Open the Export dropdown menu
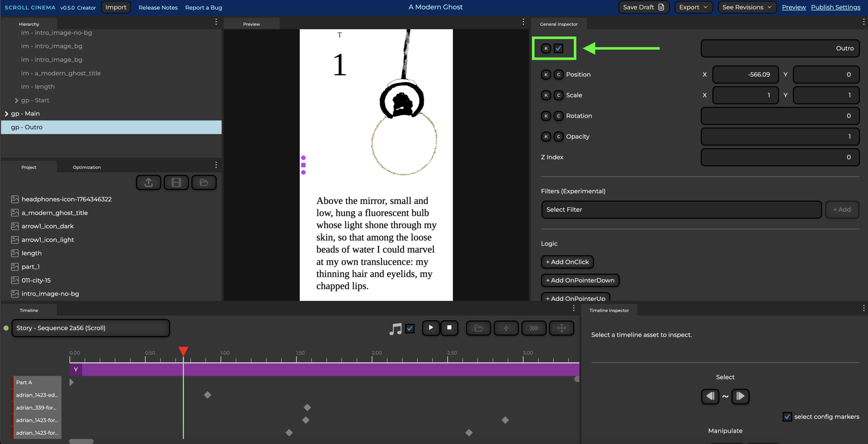This screenshot has height=444, width=868. 693,7
